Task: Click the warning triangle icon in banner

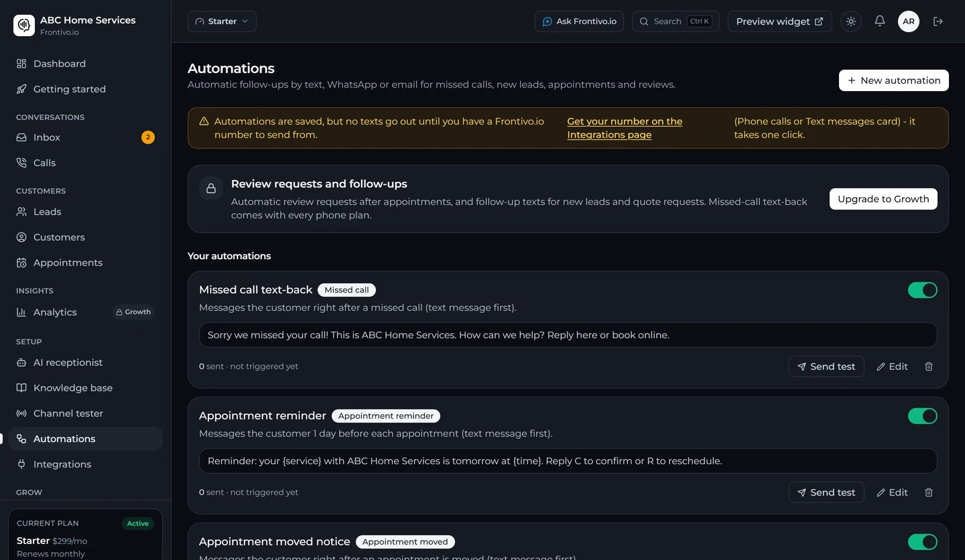Action: pyautogui.click(x=204, y=121)
